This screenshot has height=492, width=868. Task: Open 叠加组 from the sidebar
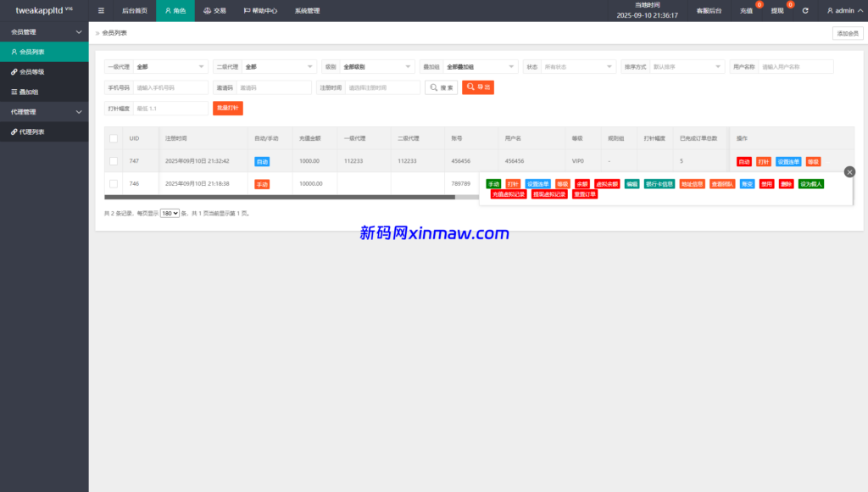[x=31, y=91]
